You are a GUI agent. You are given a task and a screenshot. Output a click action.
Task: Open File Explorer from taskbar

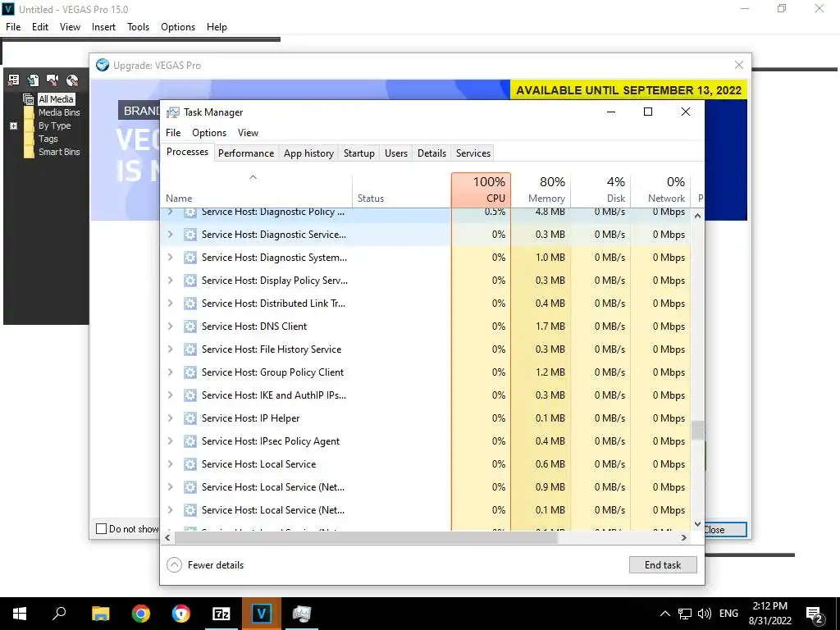tap(100, 614)
